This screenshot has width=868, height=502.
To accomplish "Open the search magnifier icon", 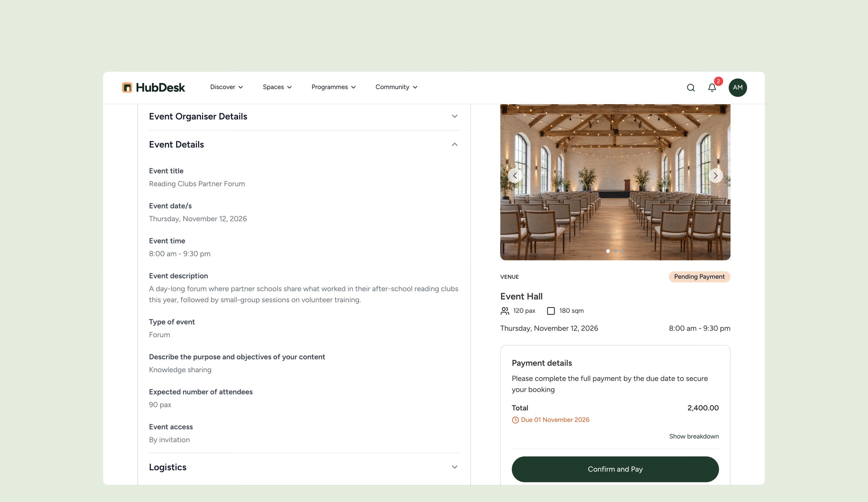I will 690,87.
